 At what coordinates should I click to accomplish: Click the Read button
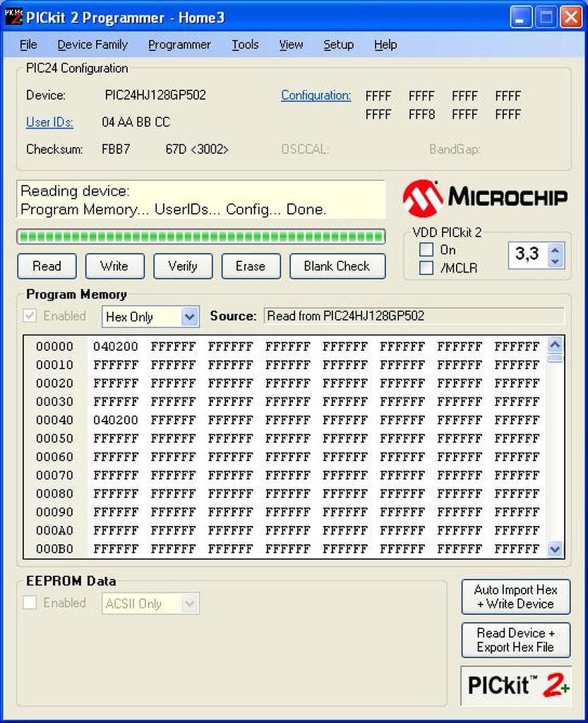pyautogui.click(x=47, y=266)
